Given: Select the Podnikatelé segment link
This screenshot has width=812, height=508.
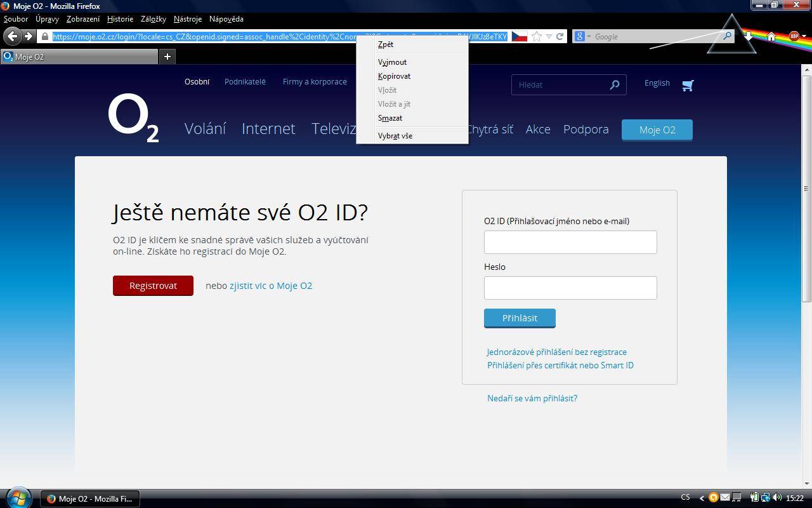Looking at the screenshot, I should coord(245,82).
